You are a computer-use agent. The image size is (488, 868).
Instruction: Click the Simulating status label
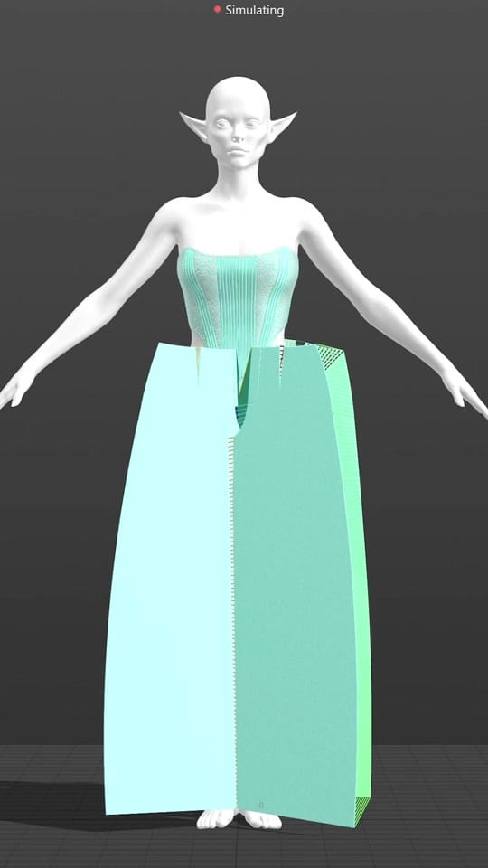click(x=255, y=10)
